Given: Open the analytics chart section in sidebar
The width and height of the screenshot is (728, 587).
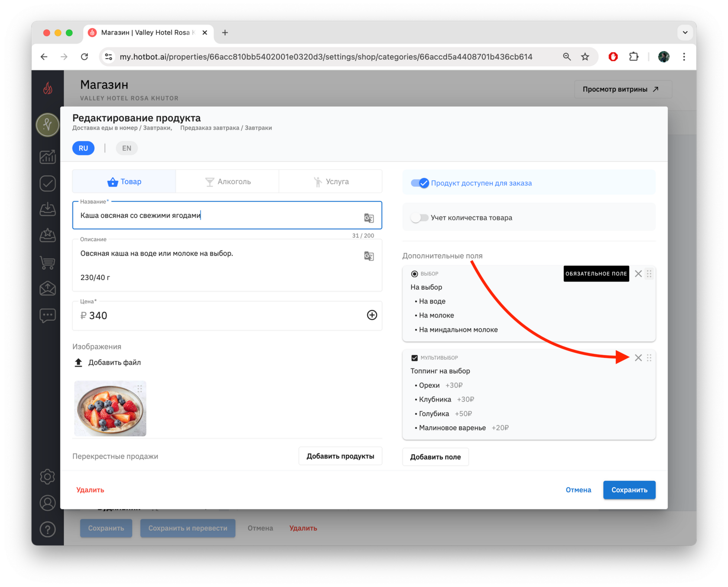Looking at the screenshot, I should point(48,157).
